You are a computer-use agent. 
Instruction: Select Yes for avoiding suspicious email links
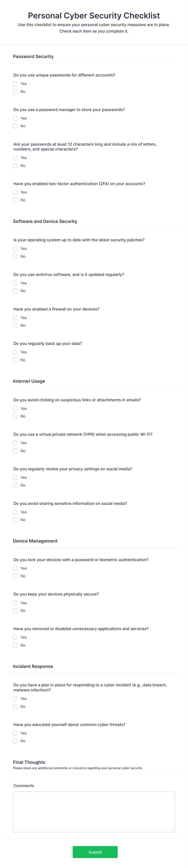click(x=16, y=408)
